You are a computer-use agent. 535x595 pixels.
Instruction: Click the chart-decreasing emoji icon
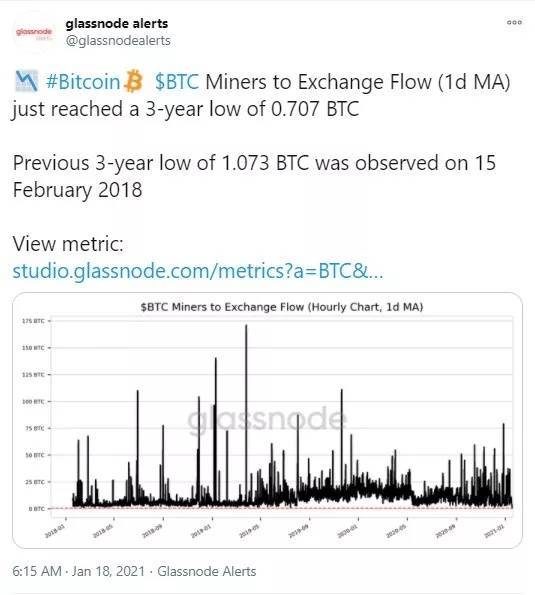(26, 81)
